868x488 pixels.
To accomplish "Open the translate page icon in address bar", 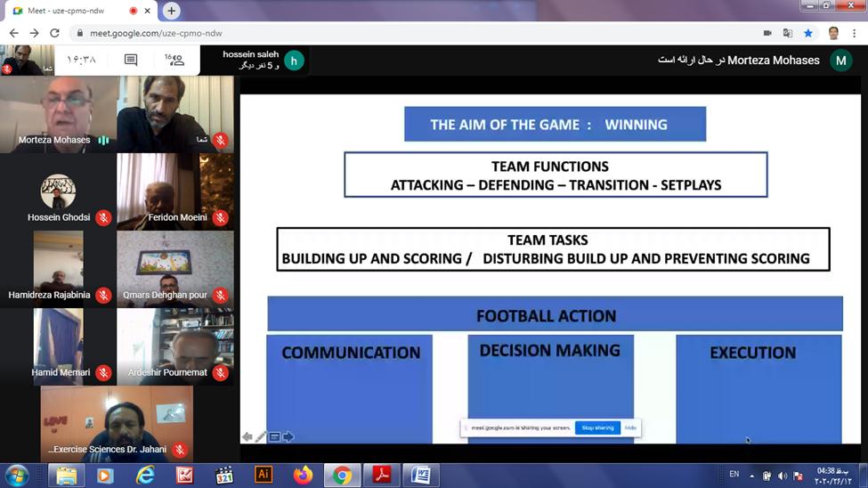I will [x=788, y=33].
